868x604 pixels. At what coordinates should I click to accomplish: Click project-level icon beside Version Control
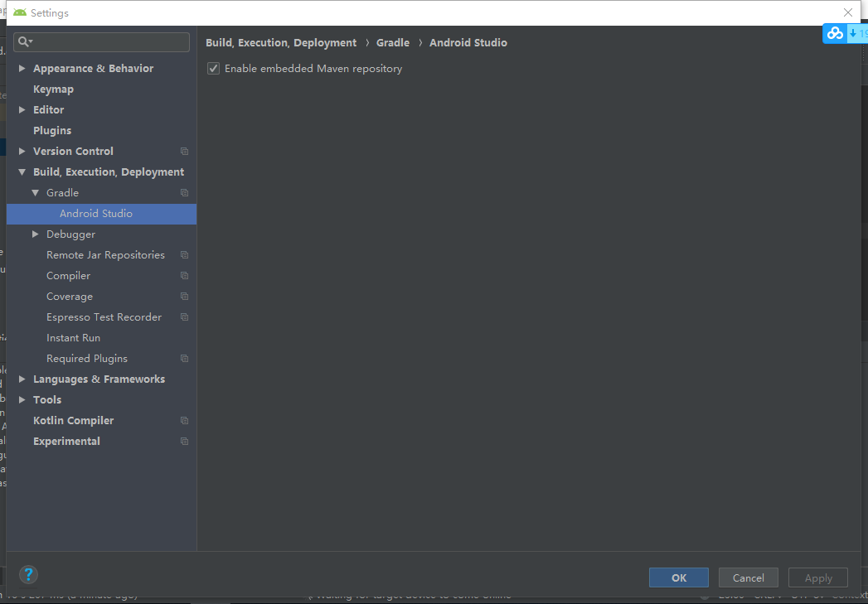(184, 151)
